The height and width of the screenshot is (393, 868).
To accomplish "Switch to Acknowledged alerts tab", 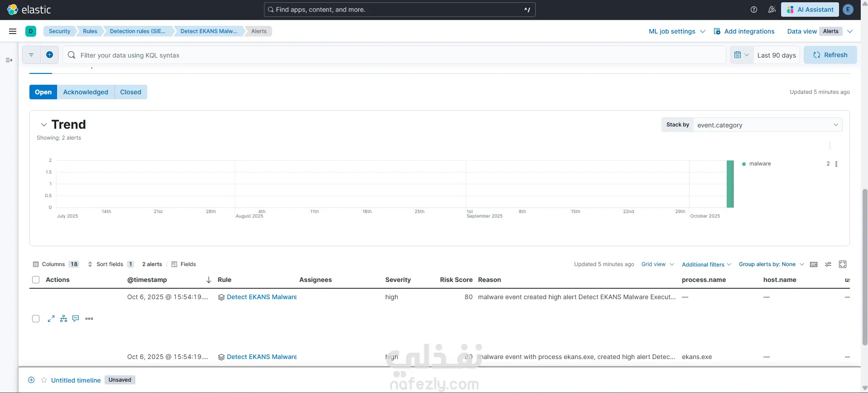I will (86, 92).
